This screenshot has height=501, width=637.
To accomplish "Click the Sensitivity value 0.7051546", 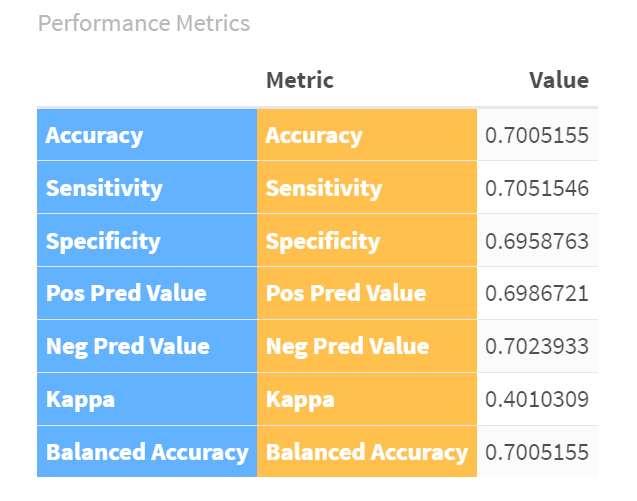I will pos(536,188).
